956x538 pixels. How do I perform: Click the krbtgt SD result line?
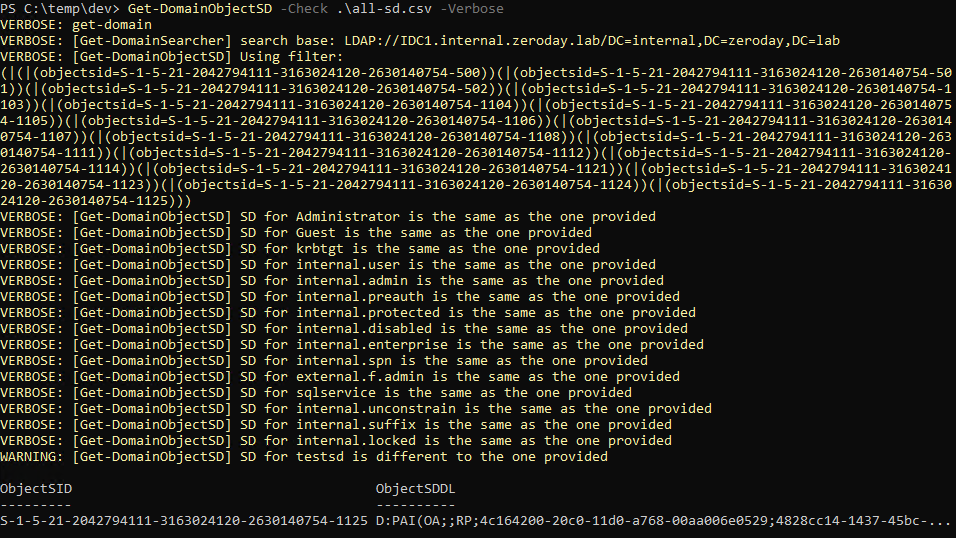click(300, 248)
